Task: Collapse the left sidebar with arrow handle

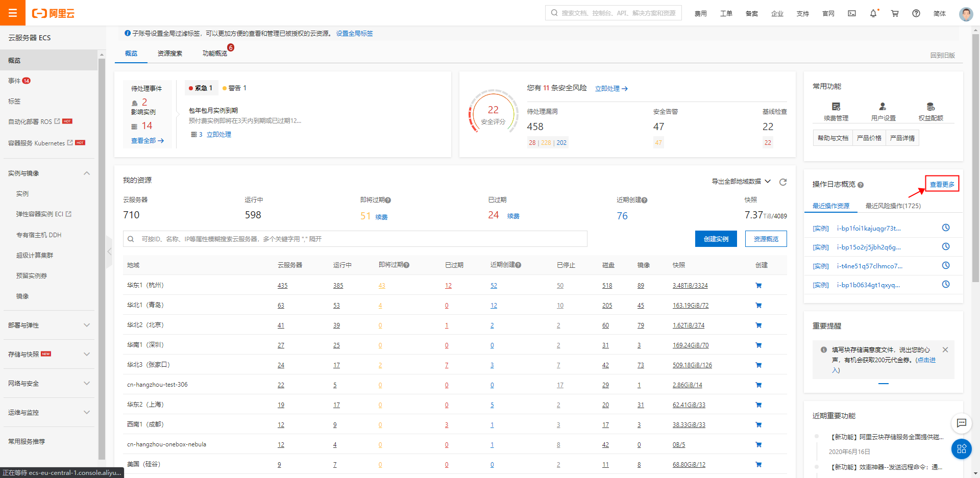Action: pyautogui.click(x=109, y=251)
